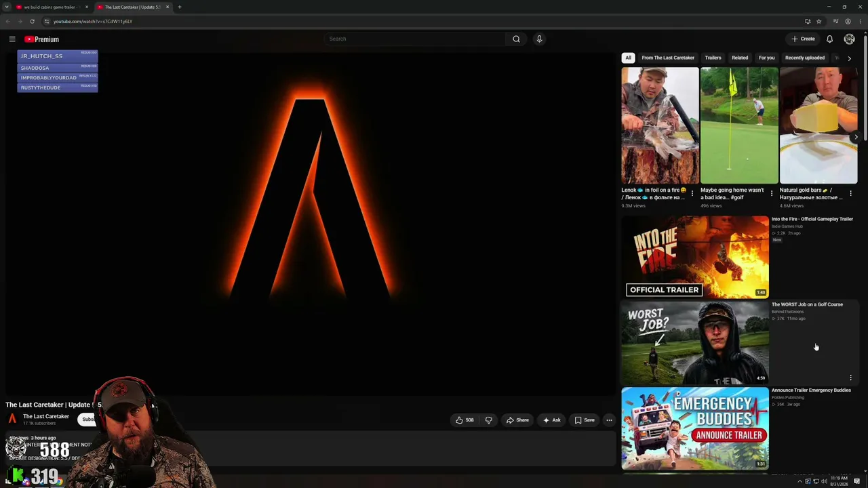Open the gold bars short thumbnail

[818, 125]
